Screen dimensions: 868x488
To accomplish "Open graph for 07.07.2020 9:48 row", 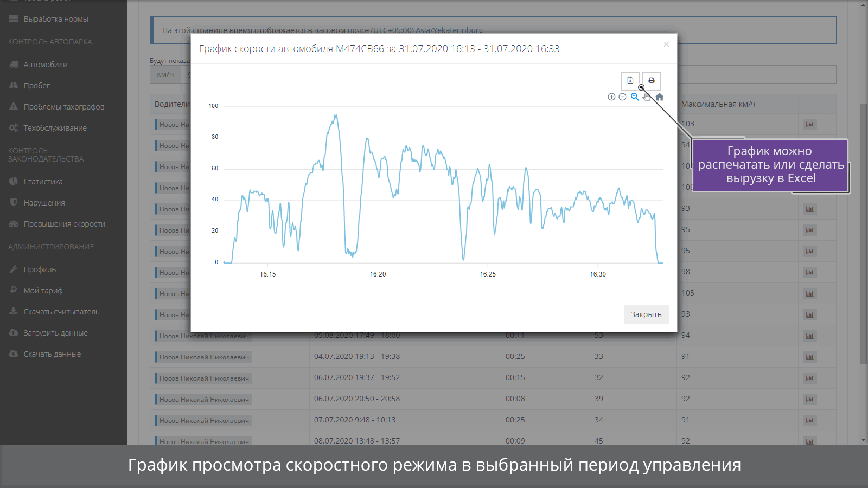I will click(809, 421).
